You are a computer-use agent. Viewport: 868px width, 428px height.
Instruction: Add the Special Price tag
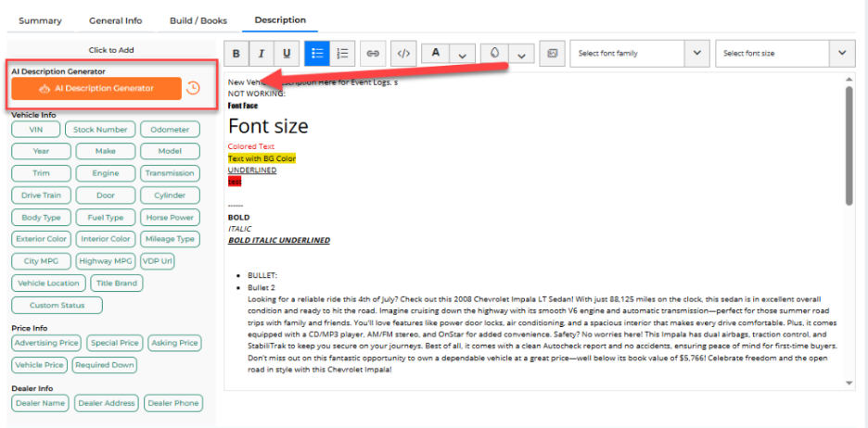pyautogui.click(x=115, y=343)
